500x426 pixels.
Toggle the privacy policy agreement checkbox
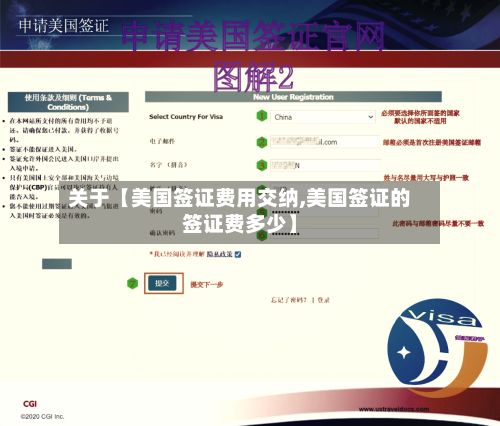point(238,254)
